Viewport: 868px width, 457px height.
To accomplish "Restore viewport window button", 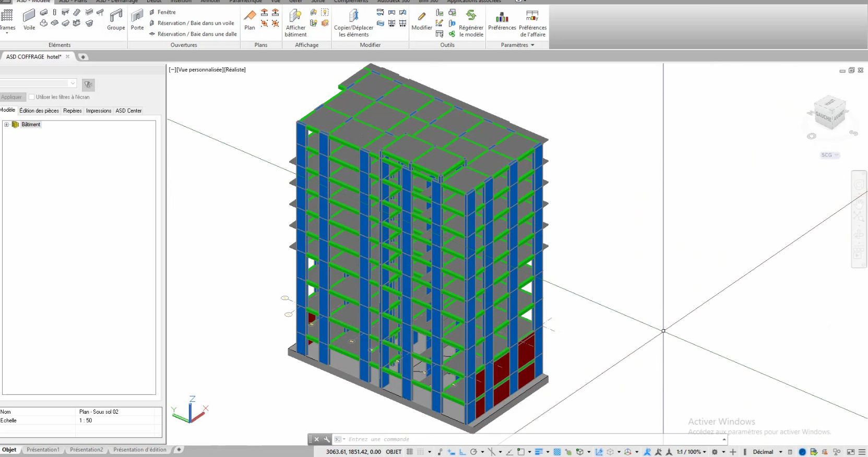I will pos(851,70).
